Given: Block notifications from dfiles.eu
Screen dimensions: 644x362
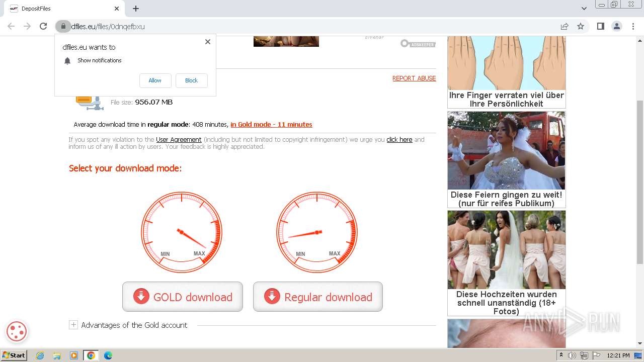Looking at the screenshot, I should pyautogui.click(x=191, y=80).
